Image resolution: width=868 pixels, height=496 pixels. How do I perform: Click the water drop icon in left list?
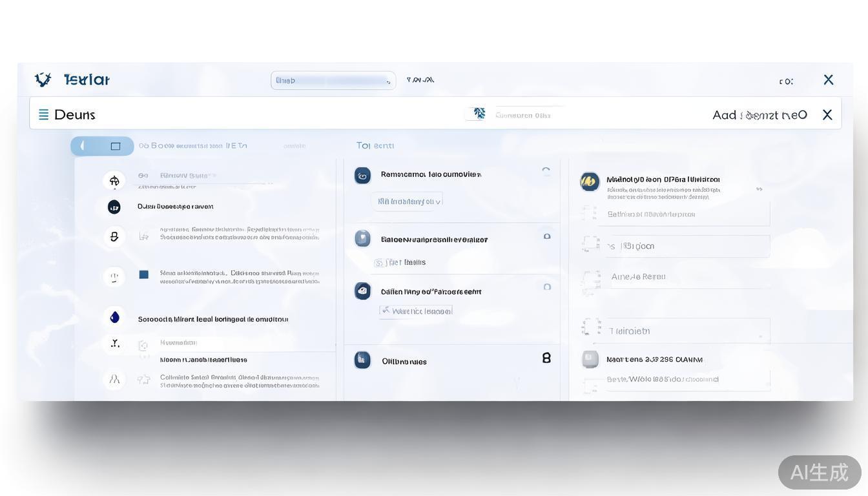point(114,317)
